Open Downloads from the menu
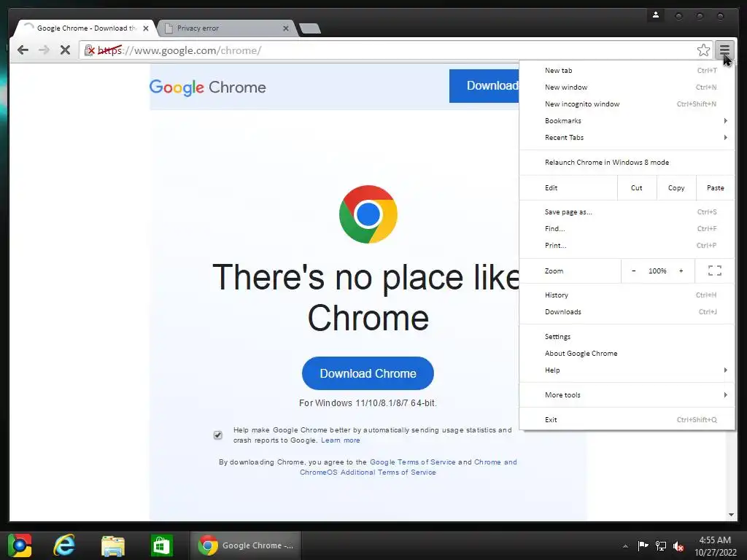The height and width of the screenshot is (560, 747). [627, 312]
